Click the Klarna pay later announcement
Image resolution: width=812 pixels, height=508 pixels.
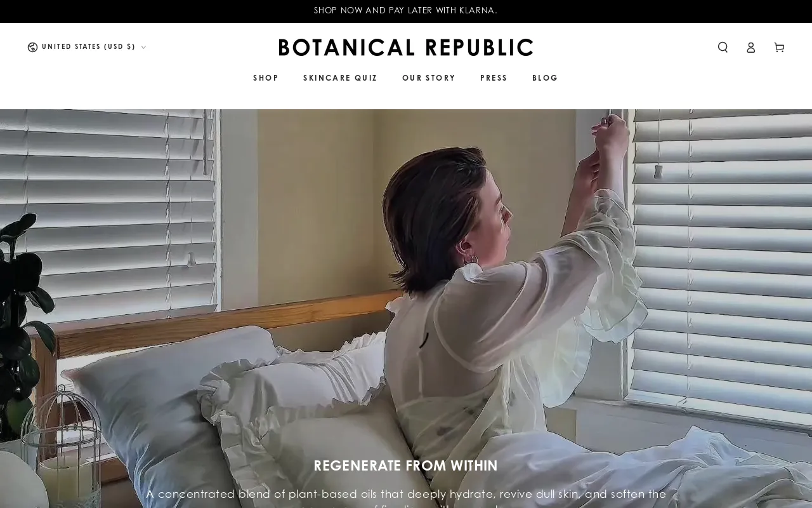tap(406, 10)
